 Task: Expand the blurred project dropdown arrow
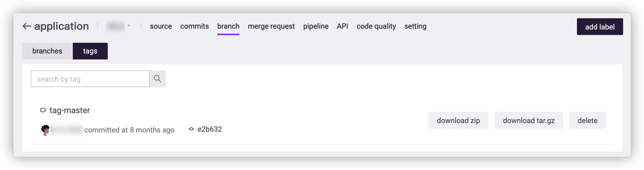(129, 26)
